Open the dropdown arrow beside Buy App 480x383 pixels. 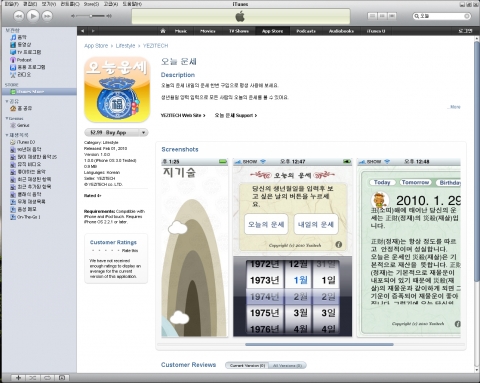tap(144, 132)
